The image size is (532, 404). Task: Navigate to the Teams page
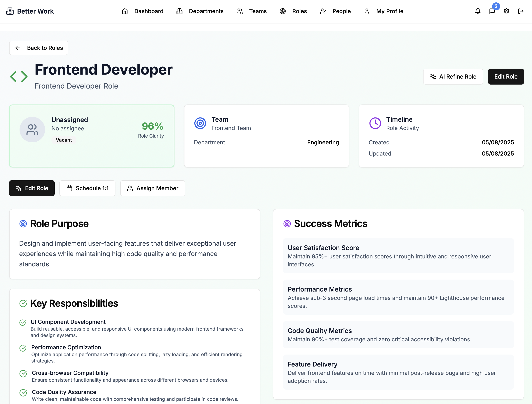(252, 11)
